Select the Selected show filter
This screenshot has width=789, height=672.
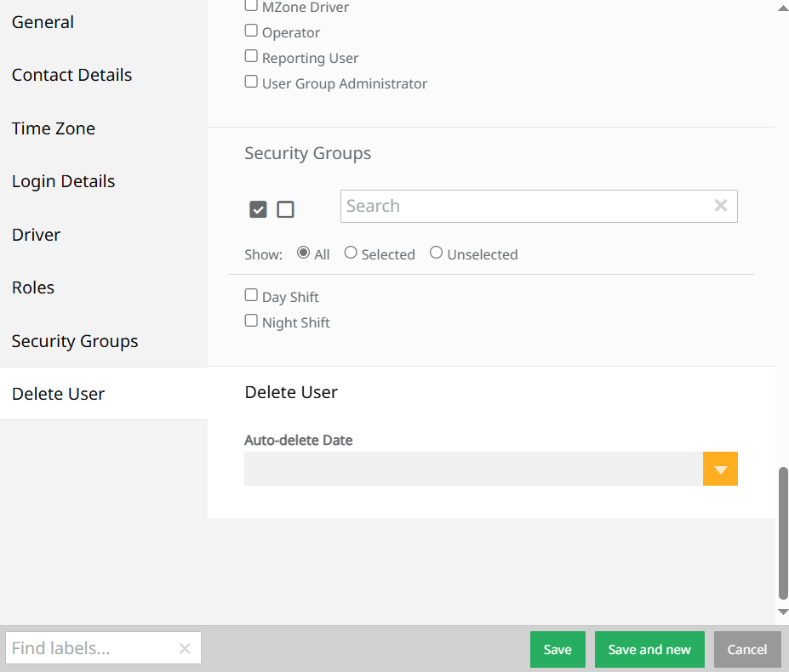click(x=351, y=253)
